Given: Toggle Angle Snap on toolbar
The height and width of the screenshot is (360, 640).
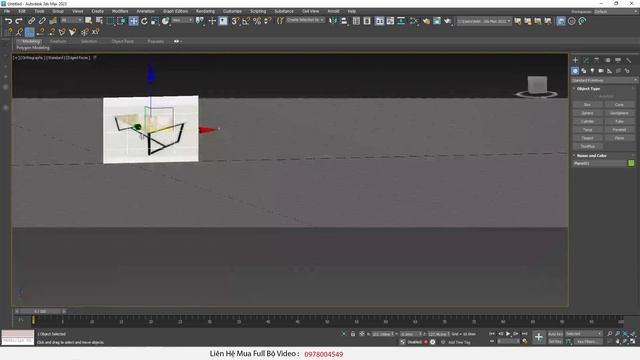Looking at the screenshot, I should point(246,21).
